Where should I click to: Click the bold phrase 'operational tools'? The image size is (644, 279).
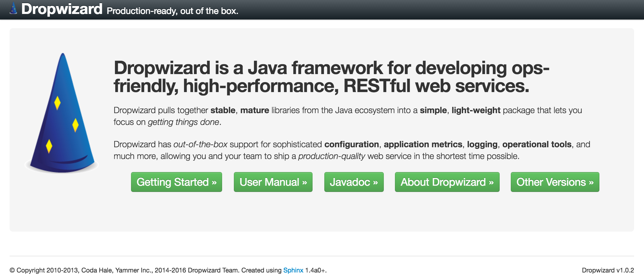coord(537,144)
